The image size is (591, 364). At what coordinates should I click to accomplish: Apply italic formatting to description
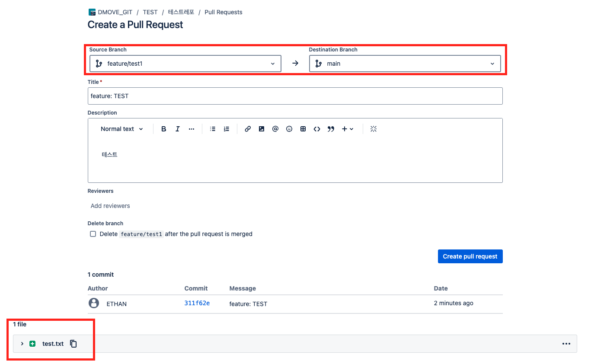pos(177,129)
